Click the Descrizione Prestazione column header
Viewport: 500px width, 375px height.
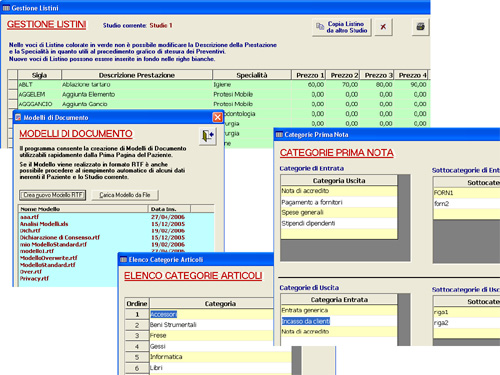(137, 75)
